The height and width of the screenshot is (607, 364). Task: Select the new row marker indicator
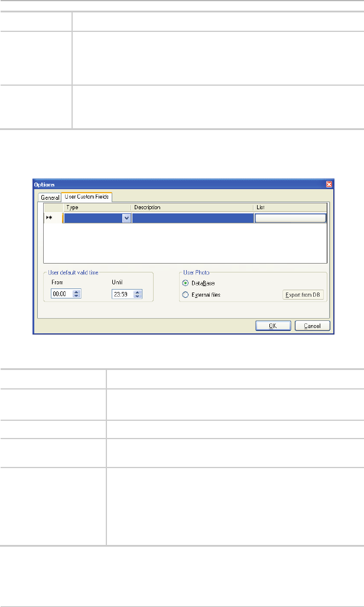(53, 218)
